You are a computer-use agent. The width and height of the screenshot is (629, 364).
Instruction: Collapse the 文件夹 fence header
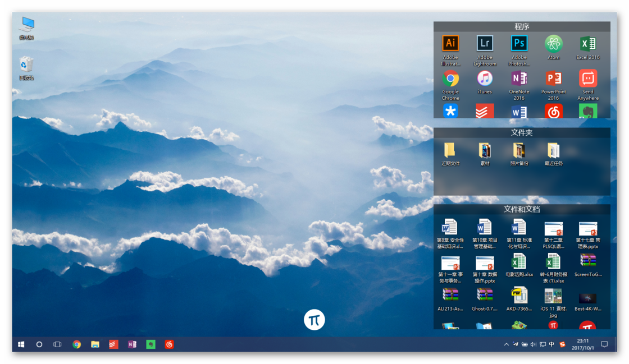click(x=522, y=132)
